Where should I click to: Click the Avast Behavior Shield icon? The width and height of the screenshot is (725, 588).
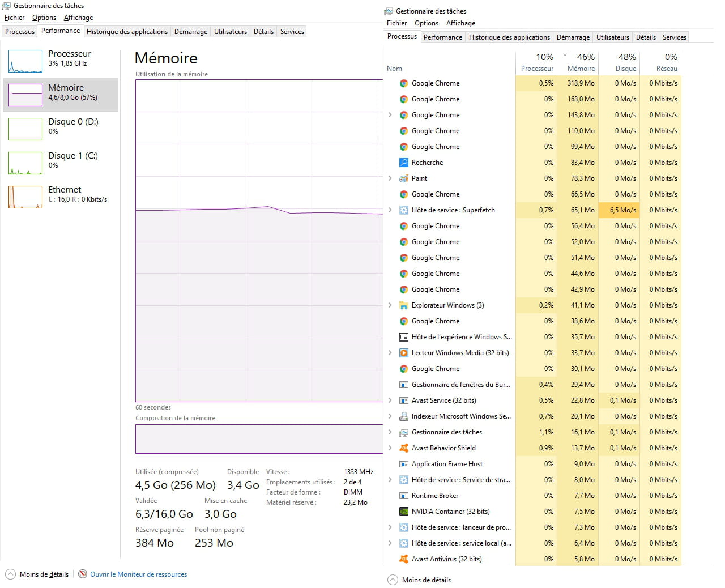click(404, 448)
